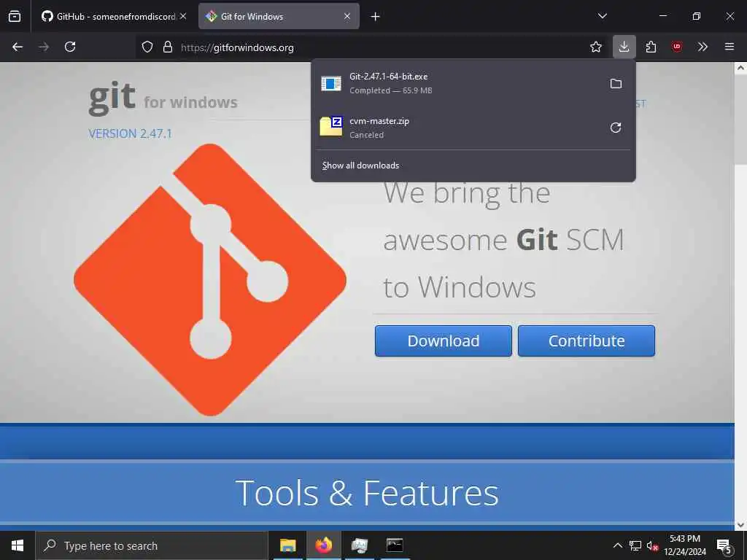The image size is (747, 560).
Task: Click Show all downloads
Action: [x=360, y=166]
